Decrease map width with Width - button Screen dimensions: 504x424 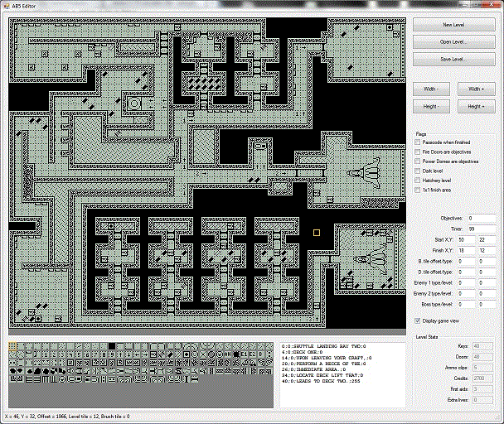point(431,89)
